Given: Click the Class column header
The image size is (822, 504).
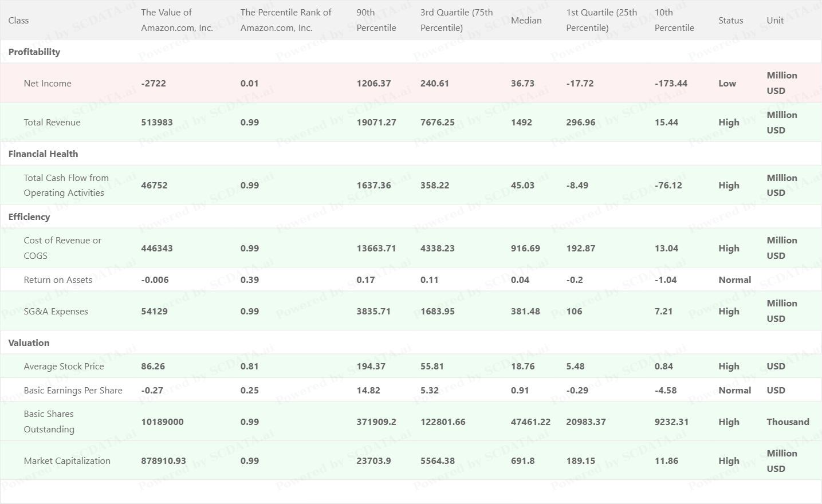Looking at the screenshot, I should tap(18, 20).
